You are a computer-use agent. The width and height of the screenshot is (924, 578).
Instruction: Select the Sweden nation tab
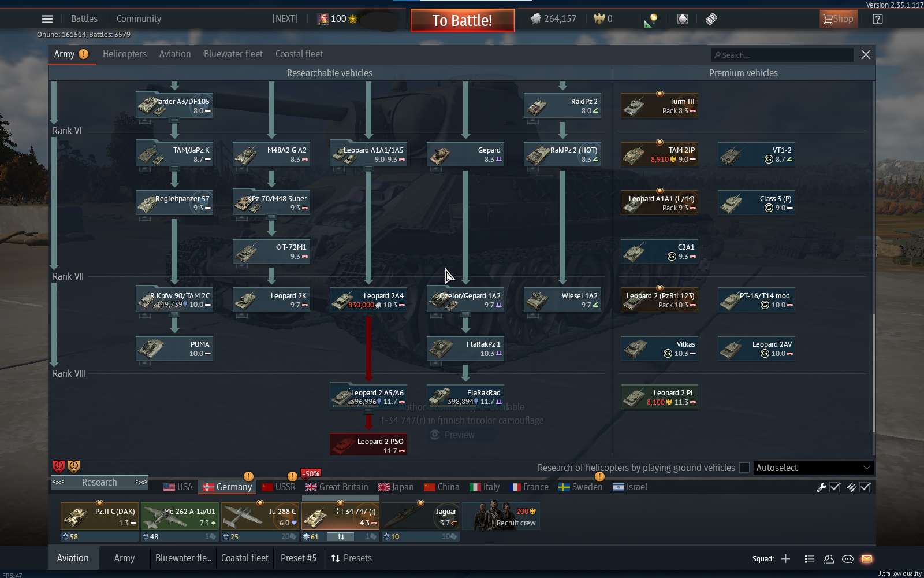(x=580, y=487)
